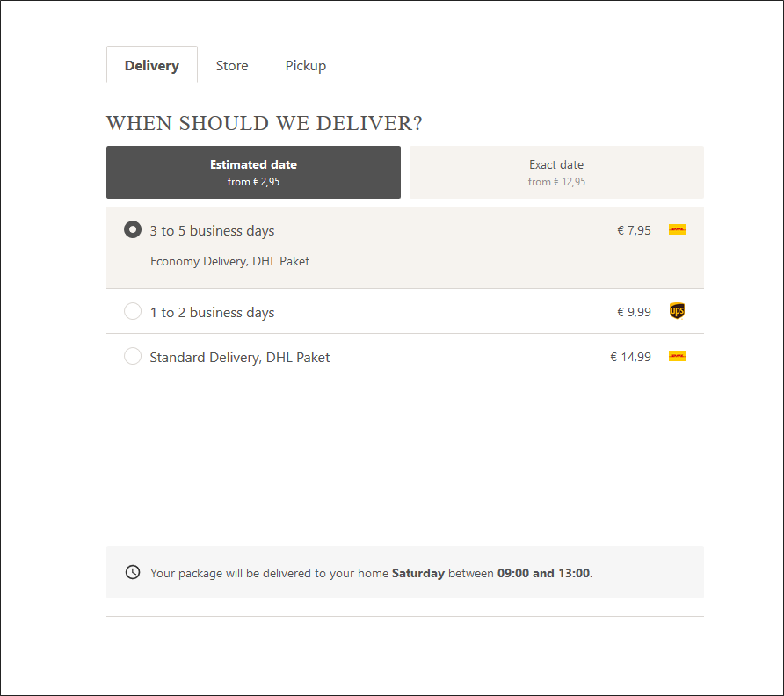Open the Pickup tab

(306, 66)
